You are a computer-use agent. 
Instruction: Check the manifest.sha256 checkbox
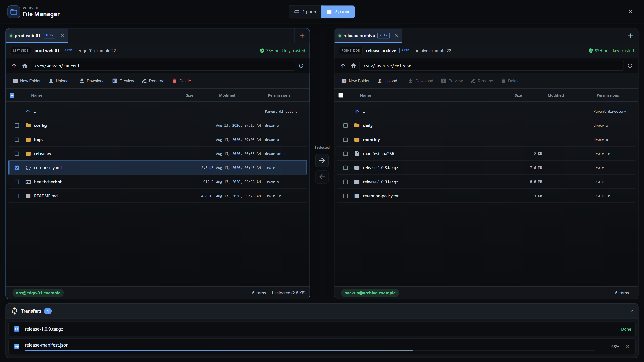[x=346, y=154]
